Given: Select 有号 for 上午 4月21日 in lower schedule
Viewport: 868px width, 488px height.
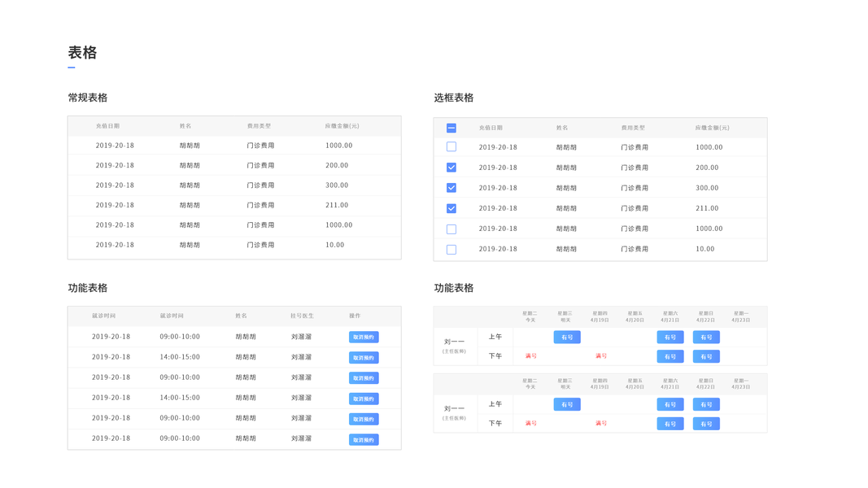Looking at the screenshot, I should [670, 404].
